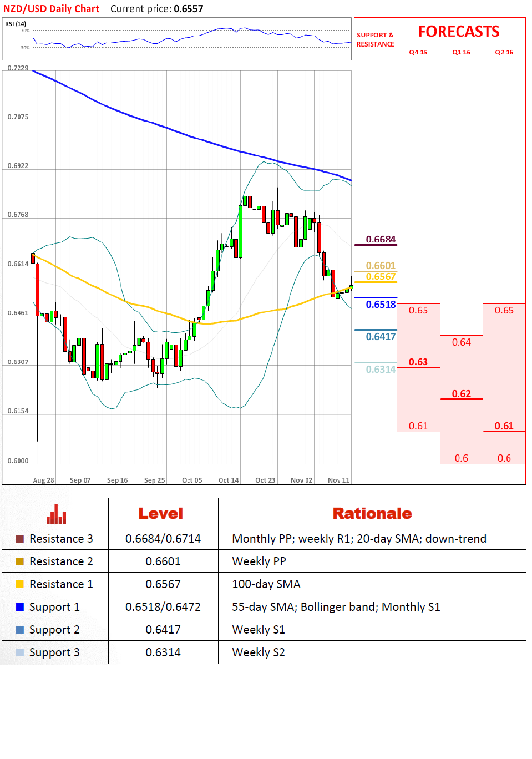Click the Support 1 blue swatch
The width and height of the screenshot is (532, 759).
(x=20, y=607)
